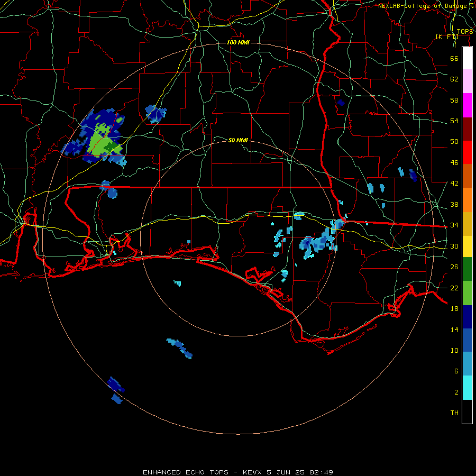Click the gold legend color swatch
The width and height of the screenshot is (476, 476).
click(x=467, y=224)
